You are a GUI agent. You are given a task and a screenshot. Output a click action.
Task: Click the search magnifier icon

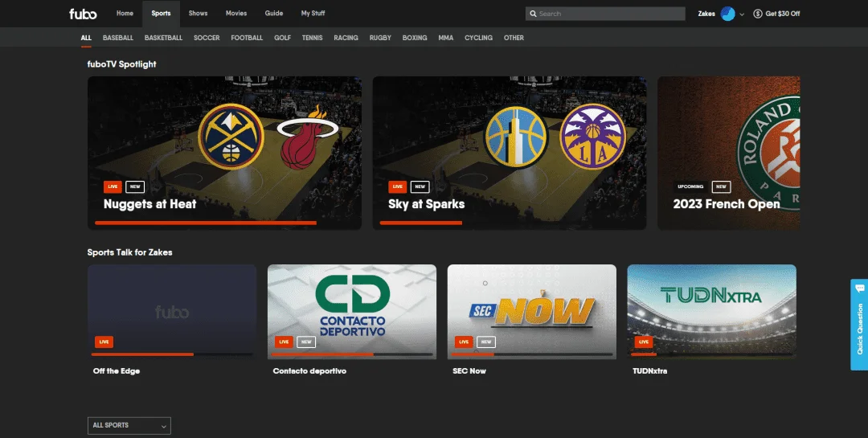click(533, 14)
